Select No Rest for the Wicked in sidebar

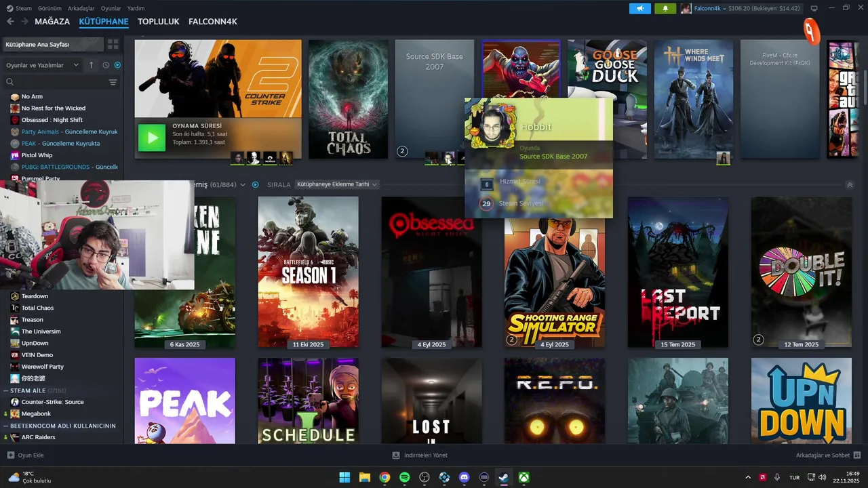click(53, 108)
